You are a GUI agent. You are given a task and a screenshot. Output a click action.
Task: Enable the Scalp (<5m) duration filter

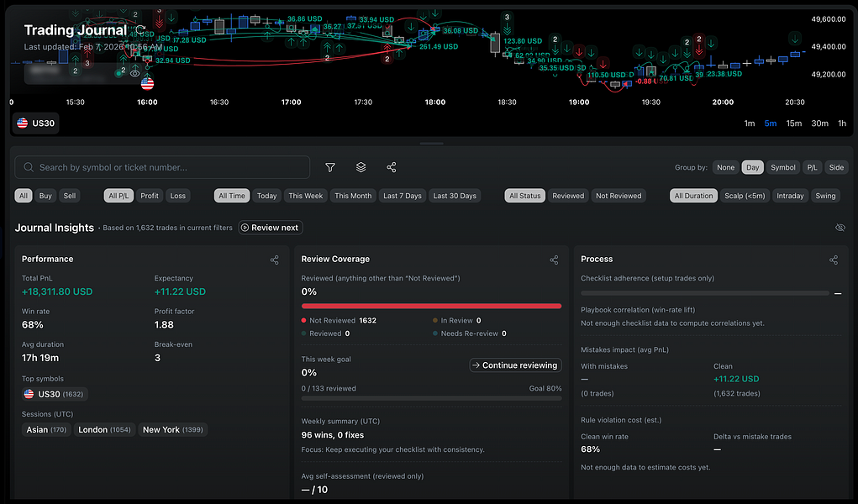[744, 195]
